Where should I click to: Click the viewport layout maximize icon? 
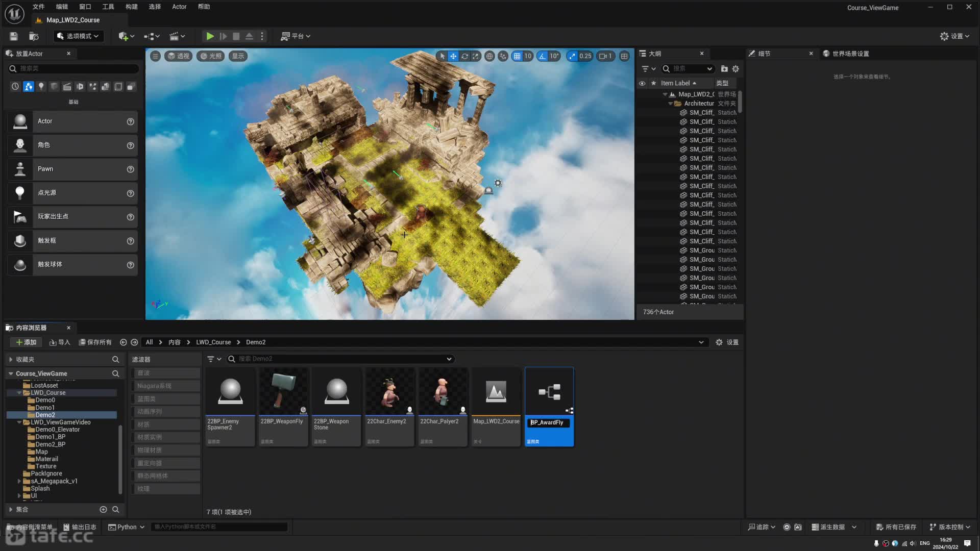(624, 56)
